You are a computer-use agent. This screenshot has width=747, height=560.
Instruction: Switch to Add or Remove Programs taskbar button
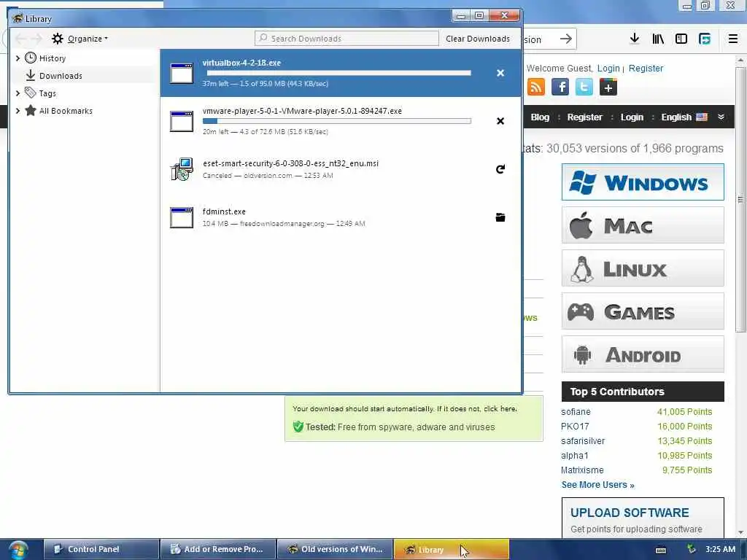coord(218,549)
